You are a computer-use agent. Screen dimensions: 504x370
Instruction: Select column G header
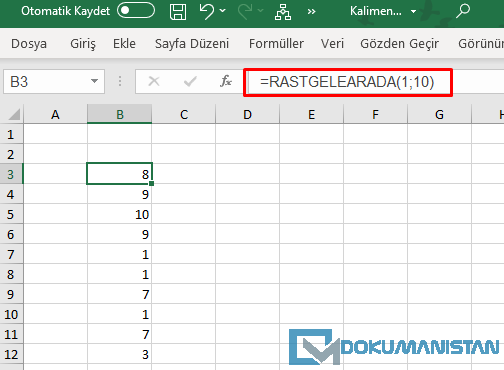tap(439, 114)
